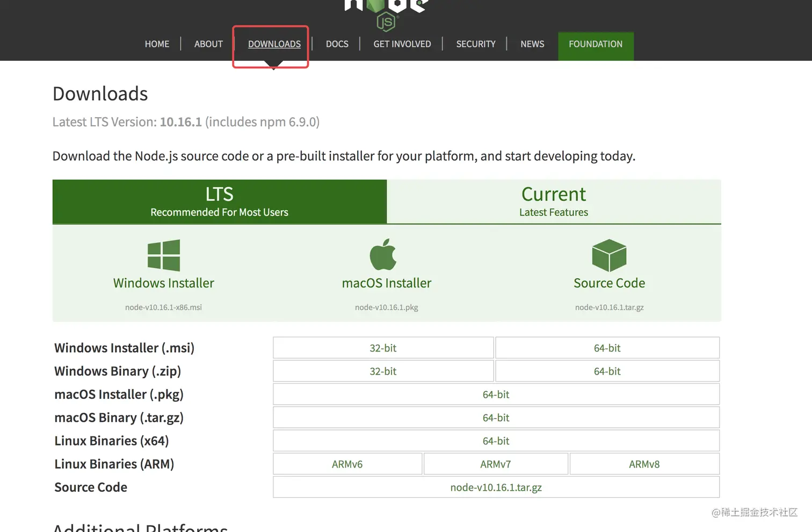Image resolution: width=812 pixels, height=532 pixels.
Task: Open the DOCS menu item
Action: click(x=337, y=44)
